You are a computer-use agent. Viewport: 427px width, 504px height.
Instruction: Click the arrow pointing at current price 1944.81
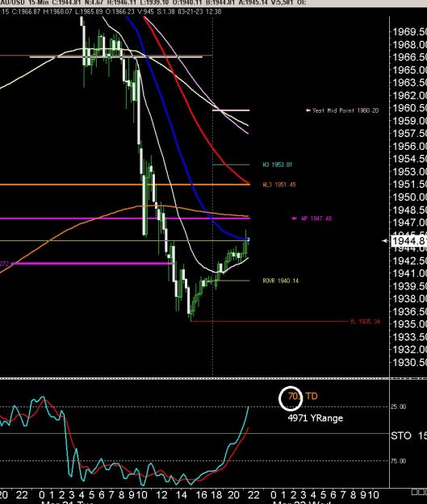pos(385,241)
